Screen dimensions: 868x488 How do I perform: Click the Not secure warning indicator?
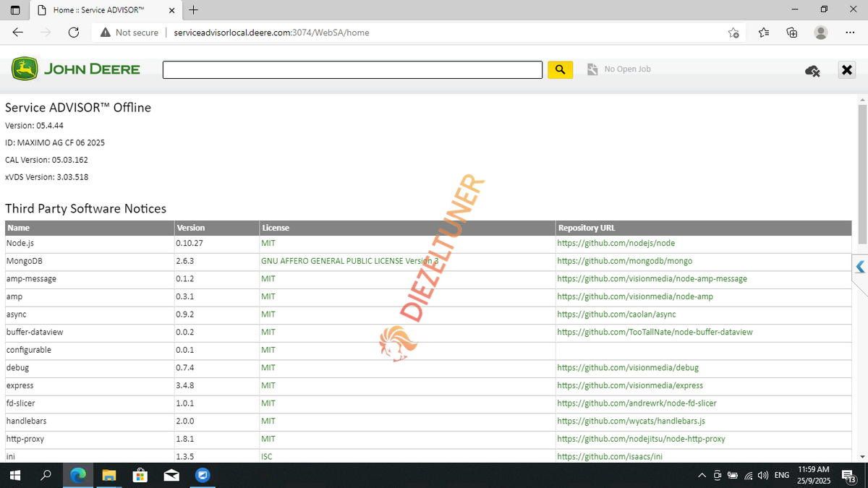(129, 33)
